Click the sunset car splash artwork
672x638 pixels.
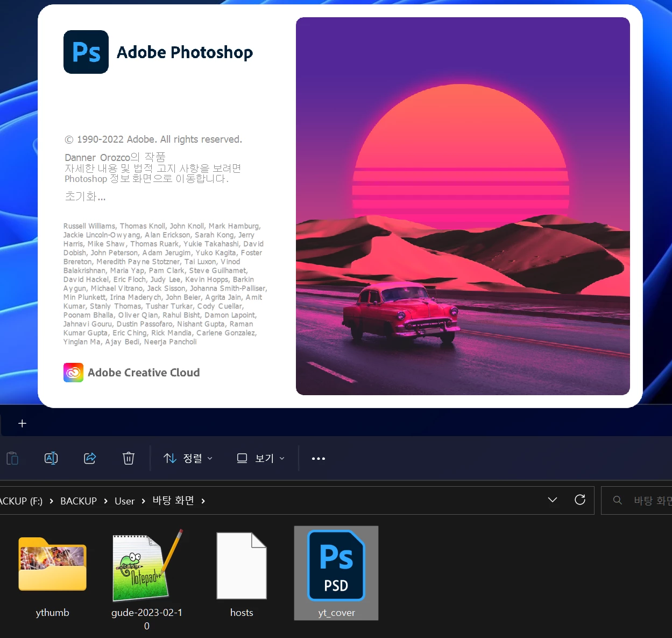point(463,206)
